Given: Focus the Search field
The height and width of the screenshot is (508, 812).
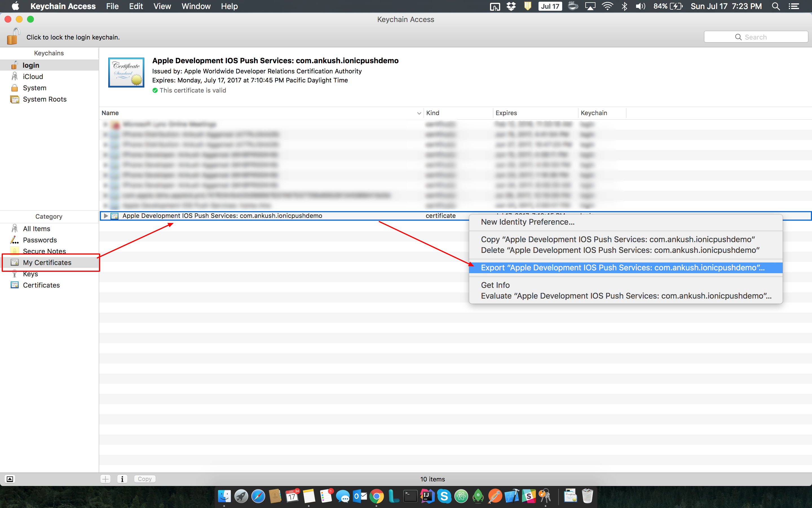Looking at the screenshot, I should coord(756,37).
